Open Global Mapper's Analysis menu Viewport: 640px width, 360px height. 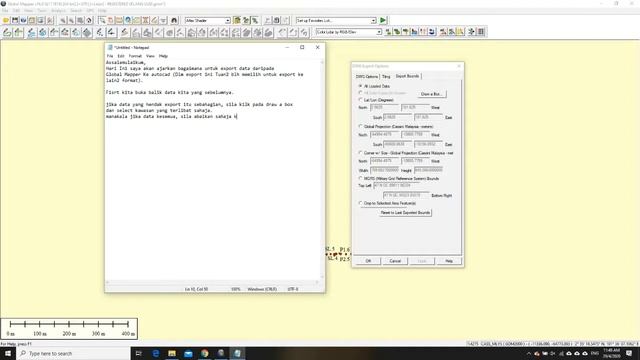(x=58, y=11)
